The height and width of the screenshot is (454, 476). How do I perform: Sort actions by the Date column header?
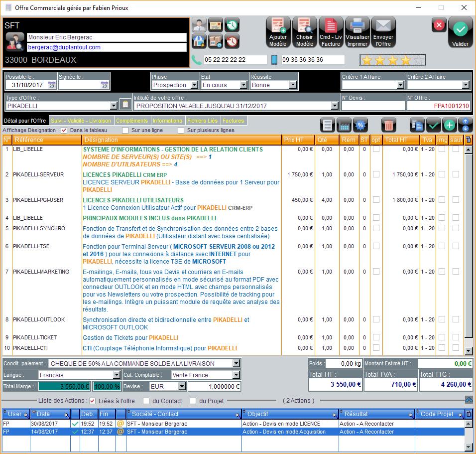coord(50,414)
